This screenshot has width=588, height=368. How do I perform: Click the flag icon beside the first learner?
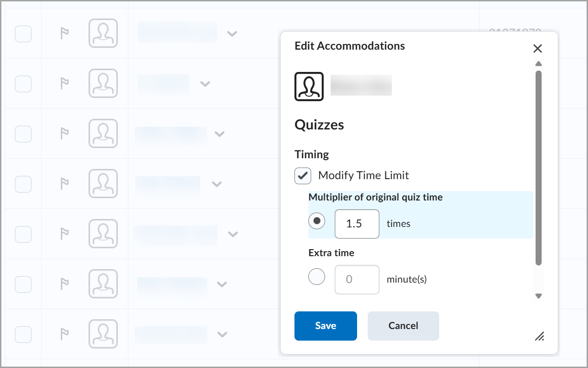[x=64, y=33]
